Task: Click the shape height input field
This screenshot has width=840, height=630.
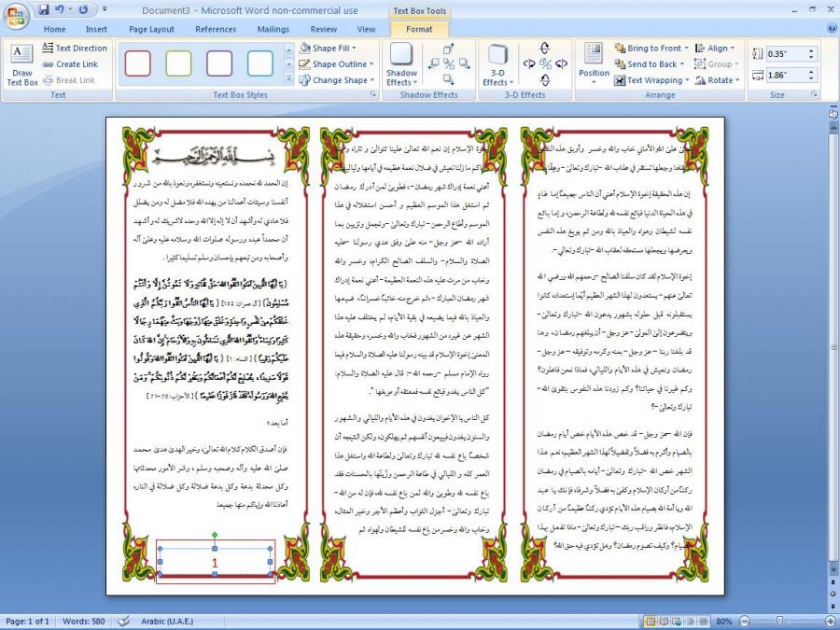Action: 785,54
